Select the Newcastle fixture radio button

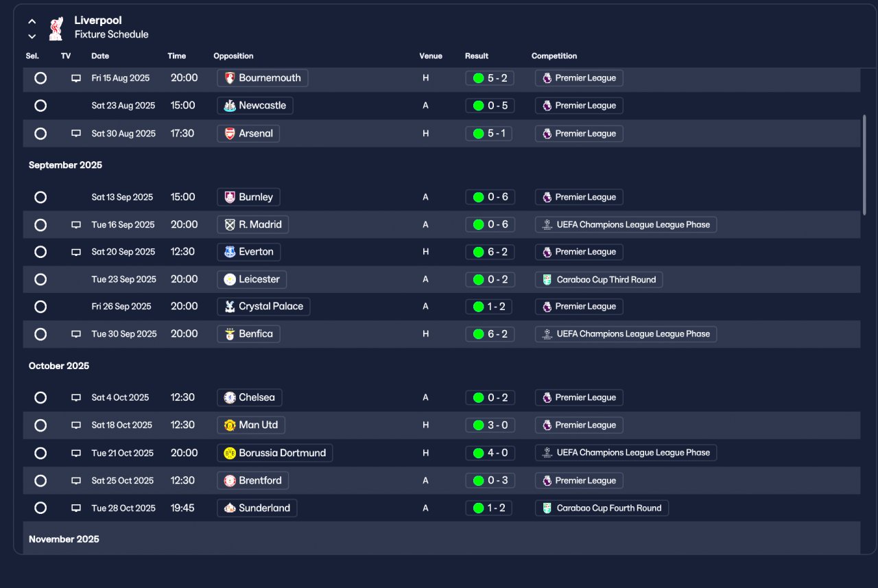[x=40, y=106]
